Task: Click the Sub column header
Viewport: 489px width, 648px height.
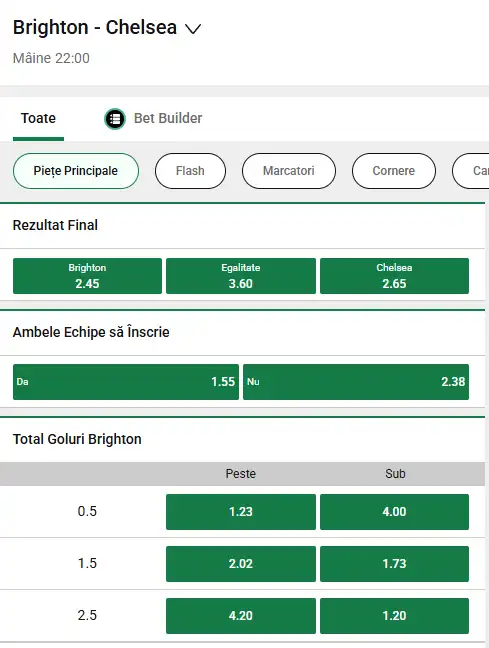Action: point(395,474)
